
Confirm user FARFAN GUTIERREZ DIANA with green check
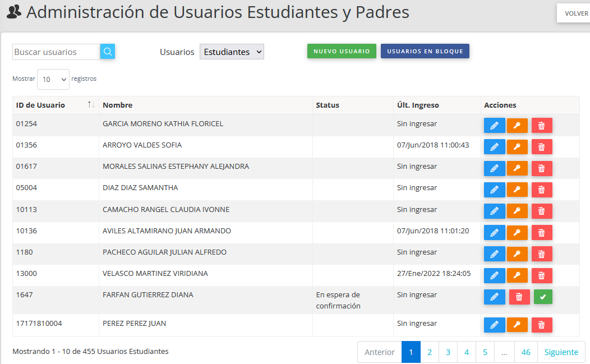pyautogui.click(x=542, y=297)
